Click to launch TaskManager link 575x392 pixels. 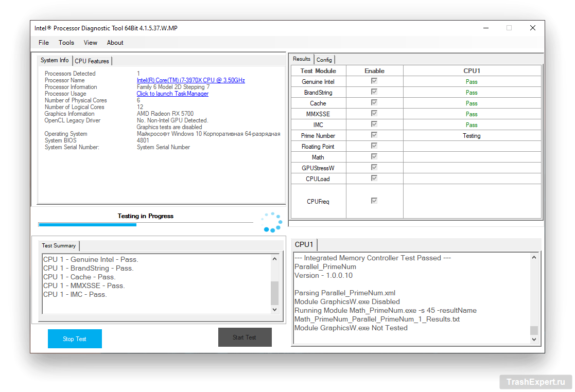(x=172, y=94)
